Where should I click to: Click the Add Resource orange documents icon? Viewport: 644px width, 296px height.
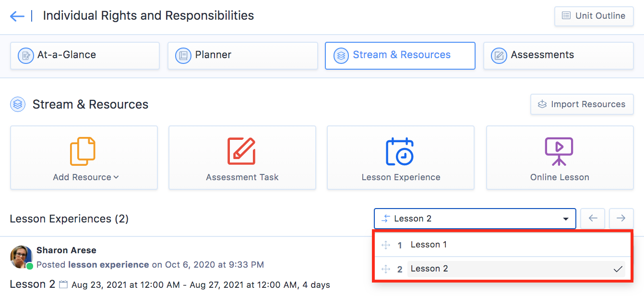pyautogui.click(x=83, y=151)
